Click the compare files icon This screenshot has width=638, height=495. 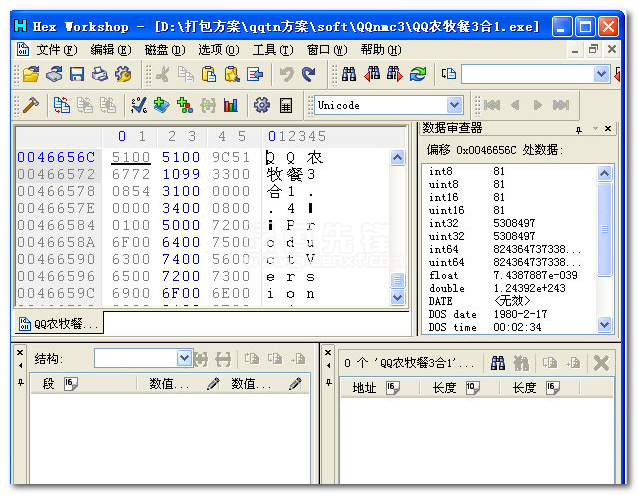pos(61,105)
